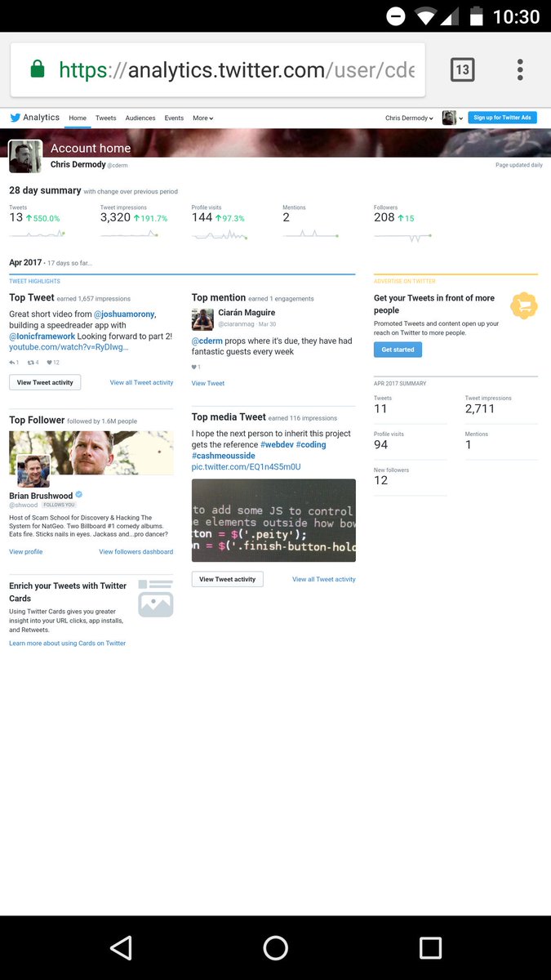Click Followers count 208
Image resolution: width=551 pixels, height=980 pixels.
point(384,218)
